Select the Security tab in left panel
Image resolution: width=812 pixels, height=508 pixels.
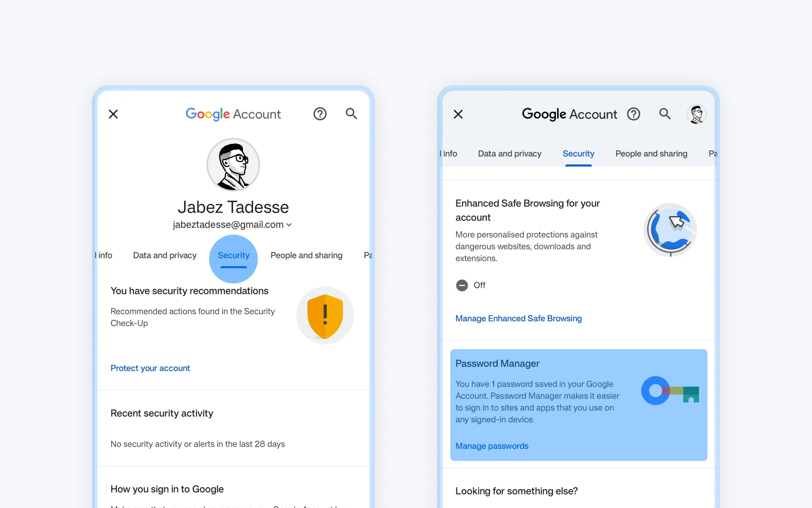233,255
